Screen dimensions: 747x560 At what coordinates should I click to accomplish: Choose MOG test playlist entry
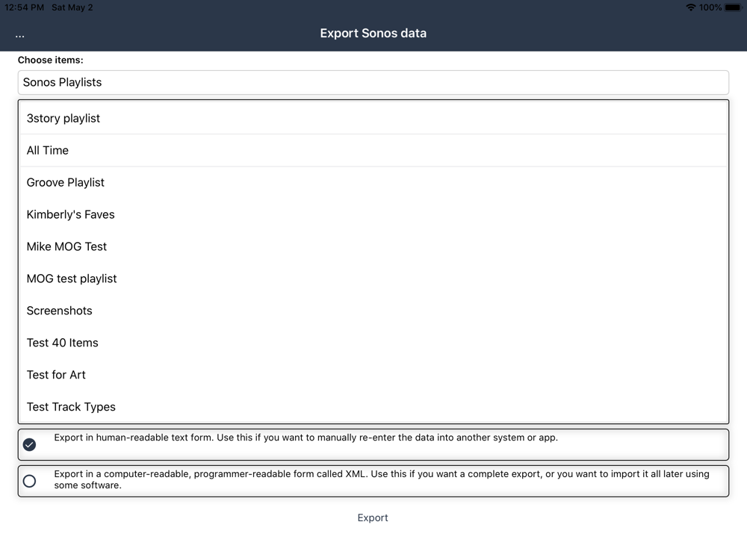pyautogui.click(x=373, y=279)
